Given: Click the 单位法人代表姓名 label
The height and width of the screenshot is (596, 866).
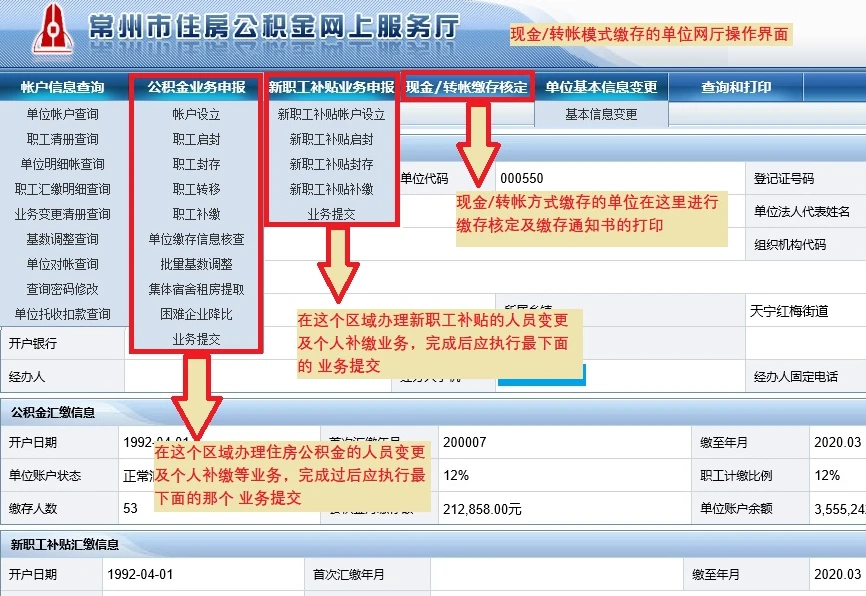Looking at the screenshot, I should click(x=802, y=212).
